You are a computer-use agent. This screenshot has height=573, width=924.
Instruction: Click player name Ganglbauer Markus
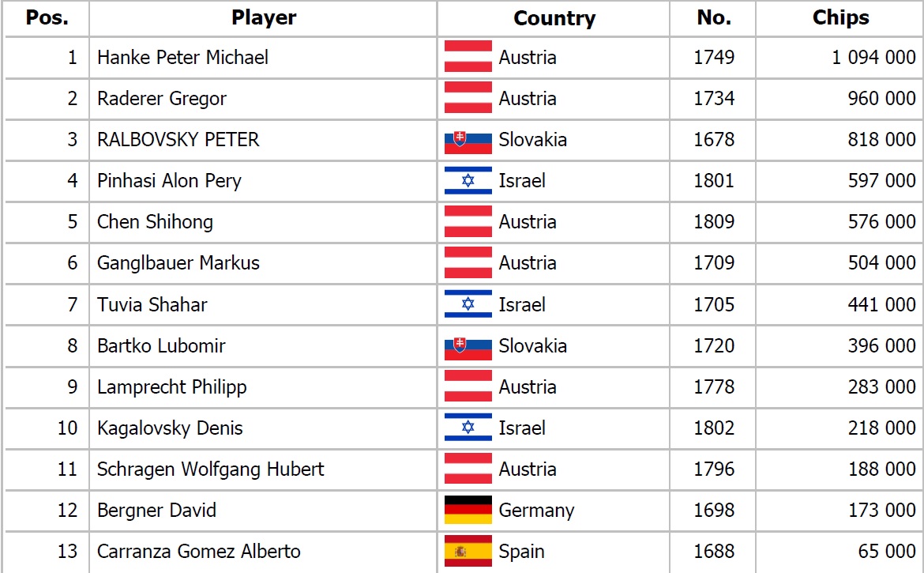[x=178, y=263]
